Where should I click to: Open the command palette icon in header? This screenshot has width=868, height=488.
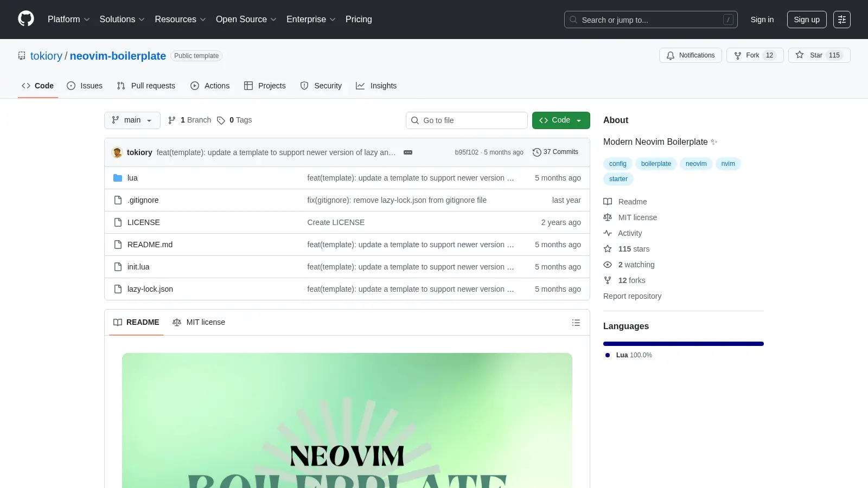[x=842, y=20]
